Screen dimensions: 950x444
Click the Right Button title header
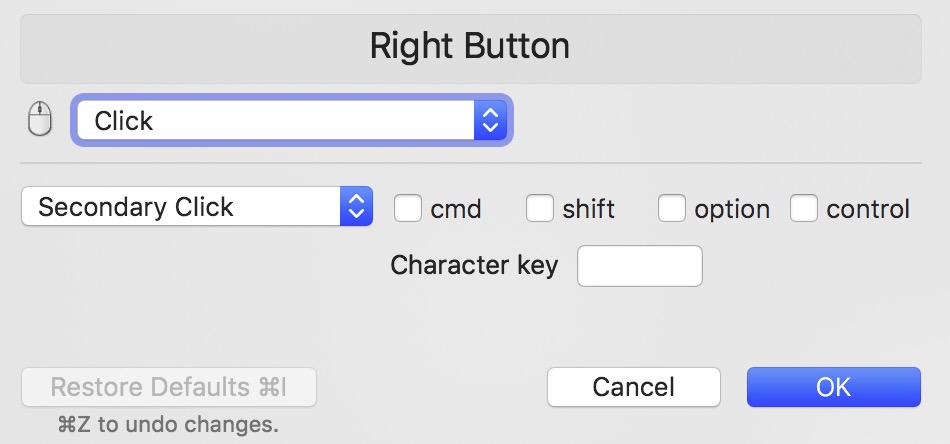pos(470,46)
